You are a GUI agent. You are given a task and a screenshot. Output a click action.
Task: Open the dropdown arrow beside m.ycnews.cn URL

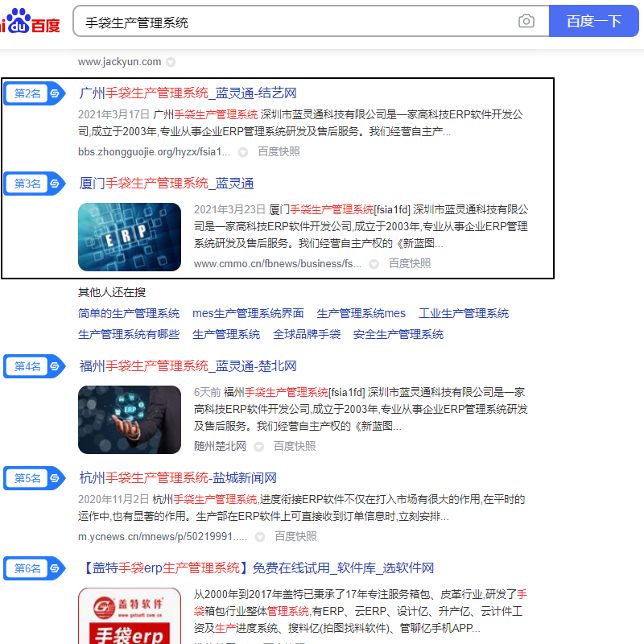259,537
